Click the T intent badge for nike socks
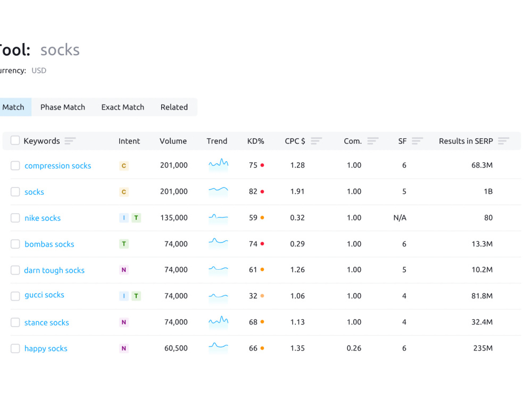The image size is (532, 399). point(136,218)
